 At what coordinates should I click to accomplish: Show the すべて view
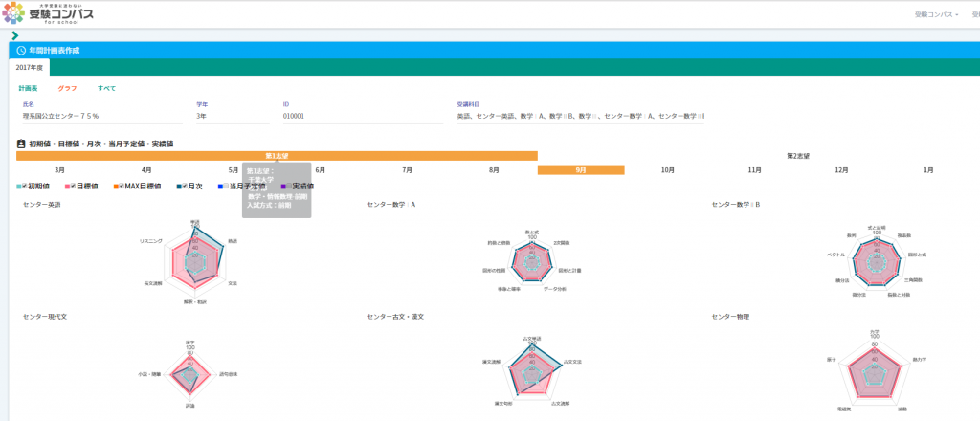tap(106, 88)
